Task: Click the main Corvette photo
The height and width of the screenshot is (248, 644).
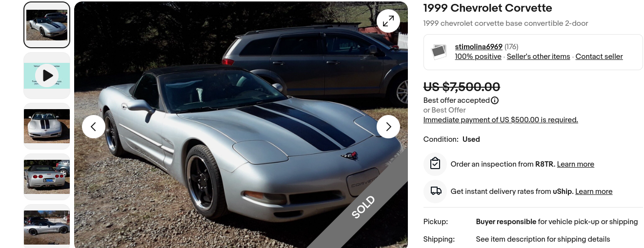Action: (x=241, y=125)
